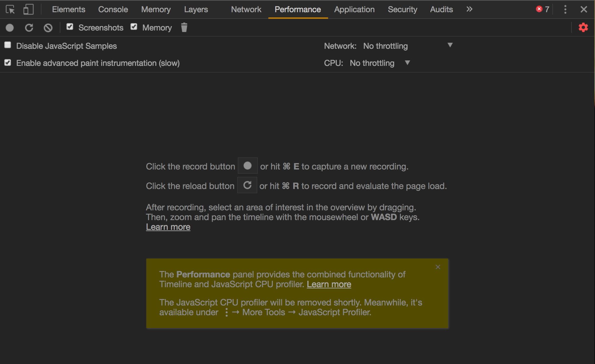The width and height of the screenshot is (595, 364).
Task: Toggle the device toolbar icon
Action: coord(28,9)
